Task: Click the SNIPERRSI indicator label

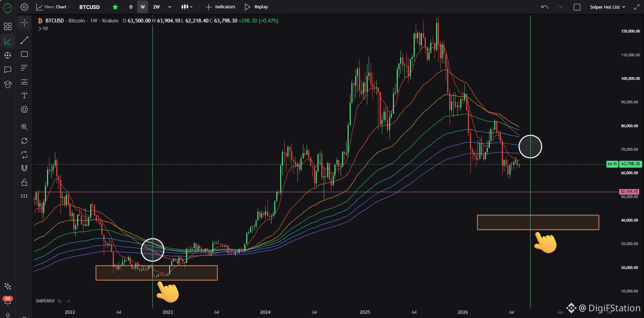Action: tap(45, 301)
